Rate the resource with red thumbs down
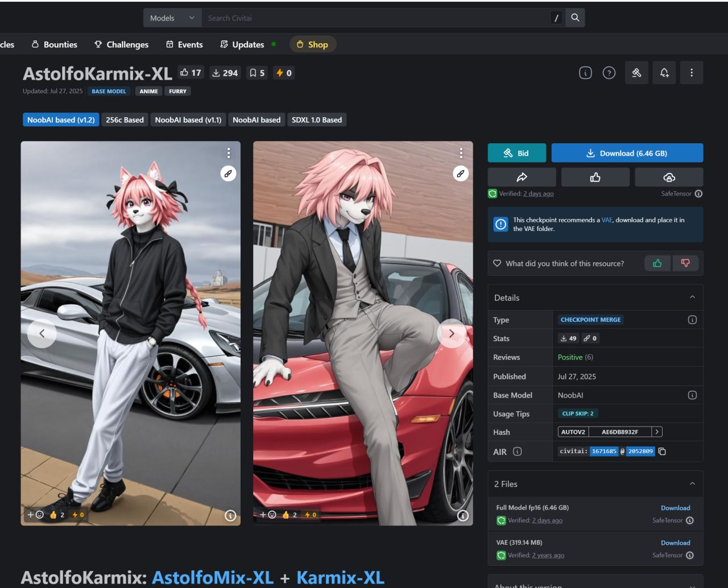Viewport: 728px width, 588px height. [x=685, y=263]
